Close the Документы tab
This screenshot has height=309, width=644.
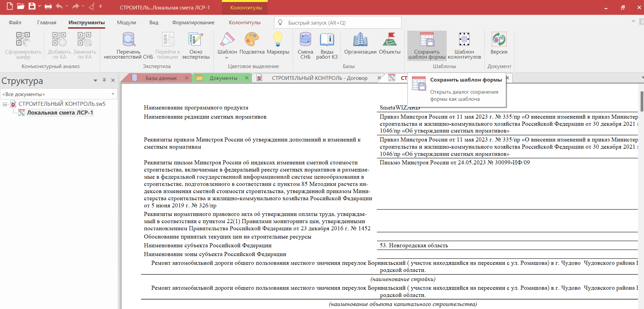(x=247, y=78)
